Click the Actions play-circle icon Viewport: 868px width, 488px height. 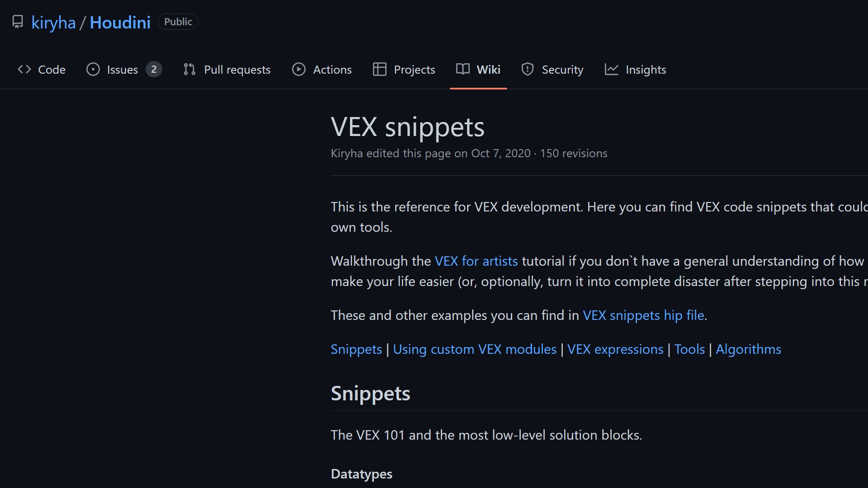(x=299, y=70)
